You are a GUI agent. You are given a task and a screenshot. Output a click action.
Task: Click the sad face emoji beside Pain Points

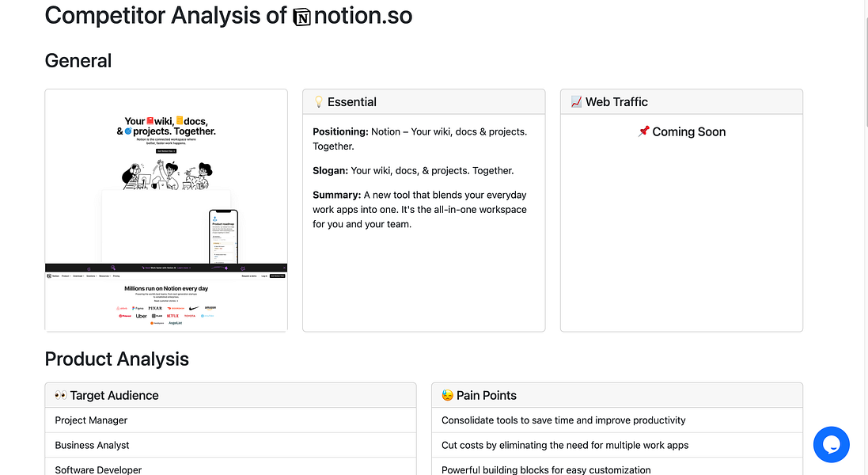(x=447, y=395)
